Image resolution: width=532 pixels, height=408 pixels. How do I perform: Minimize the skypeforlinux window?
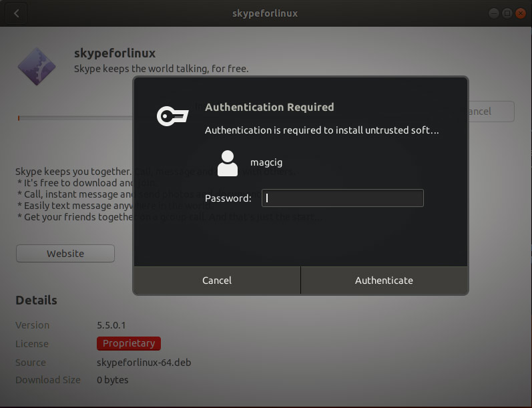click(494, 13)
